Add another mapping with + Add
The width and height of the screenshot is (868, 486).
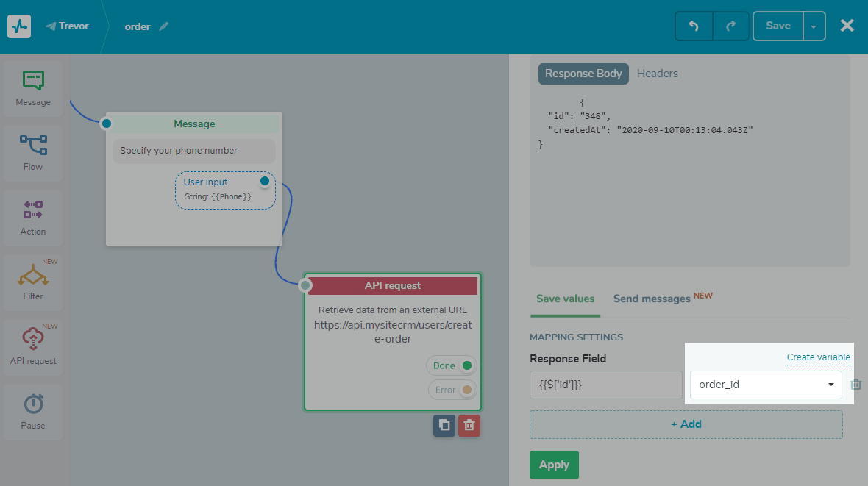coord(686,424)
